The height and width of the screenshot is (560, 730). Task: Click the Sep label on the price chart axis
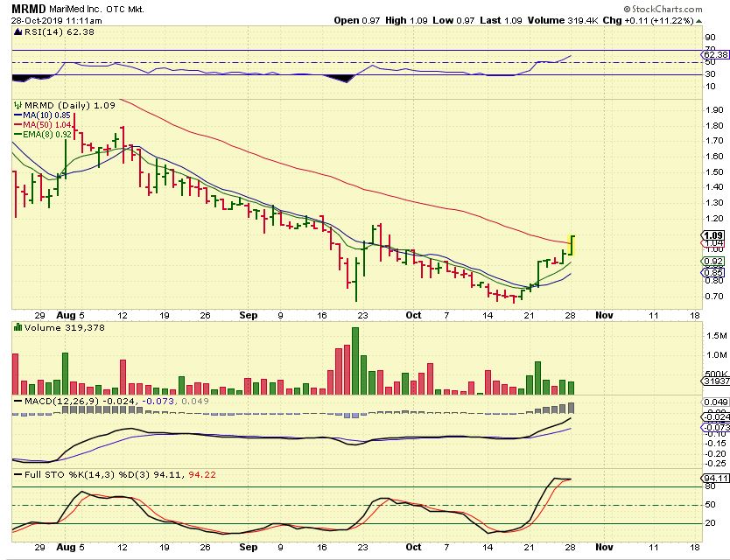click(x=248, y=315)
